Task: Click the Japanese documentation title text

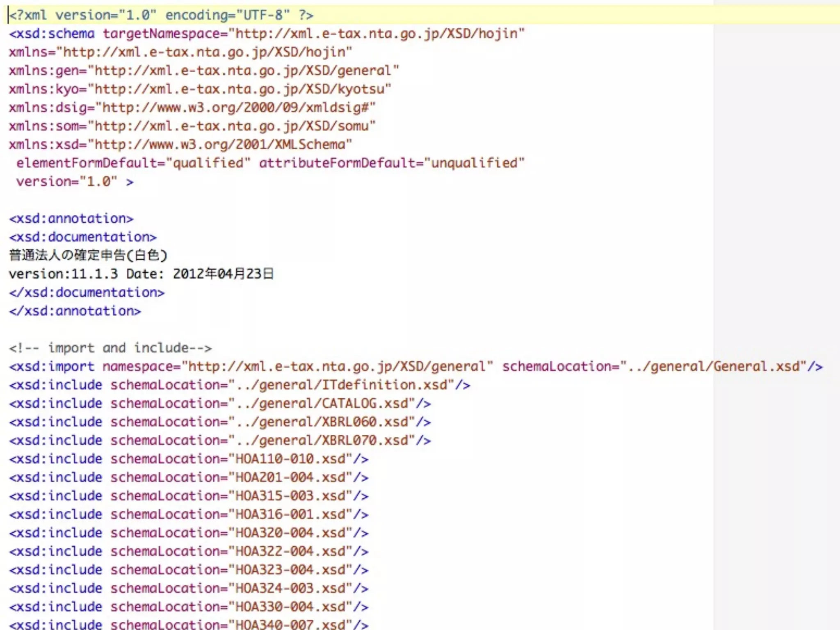Action: click(x=88, y=256)
